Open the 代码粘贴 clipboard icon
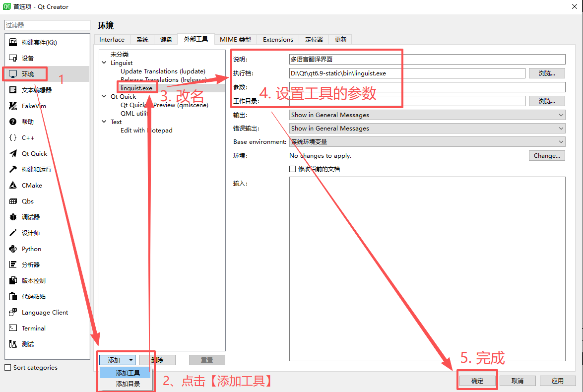 click(13, 296)
